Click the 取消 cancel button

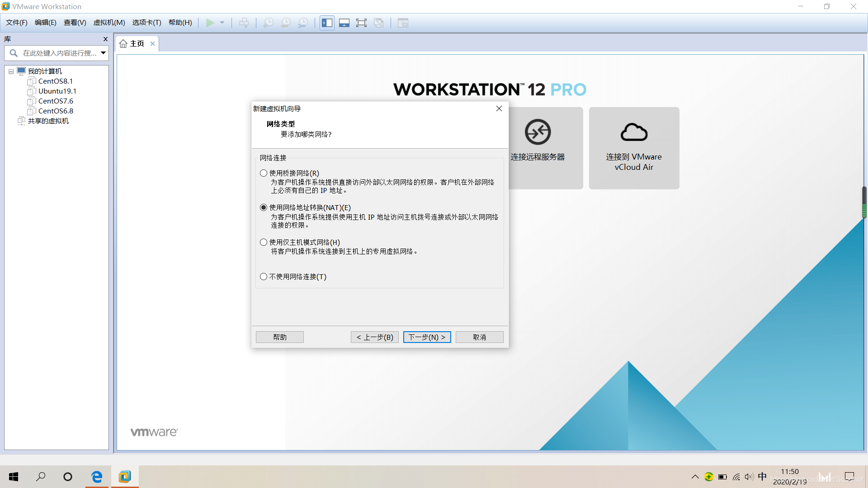coord(480,337)
